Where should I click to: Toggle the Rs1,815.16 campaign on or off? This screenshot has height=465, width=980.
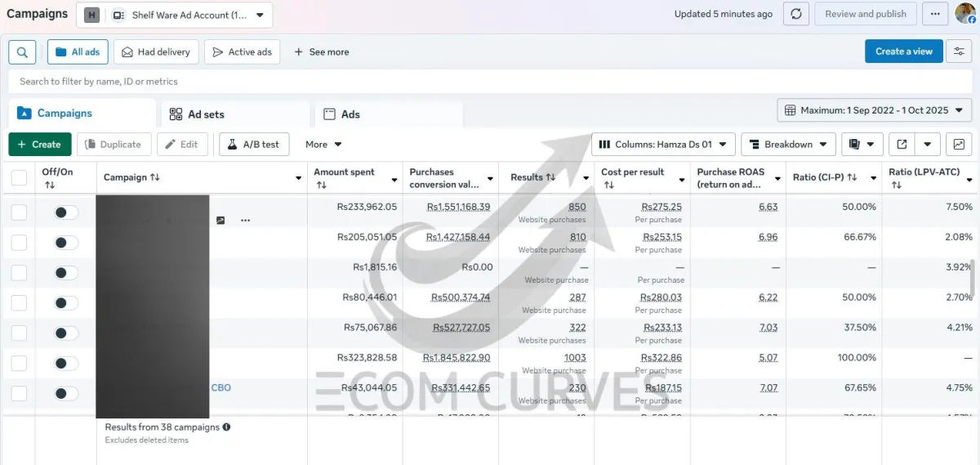point(66,273)
